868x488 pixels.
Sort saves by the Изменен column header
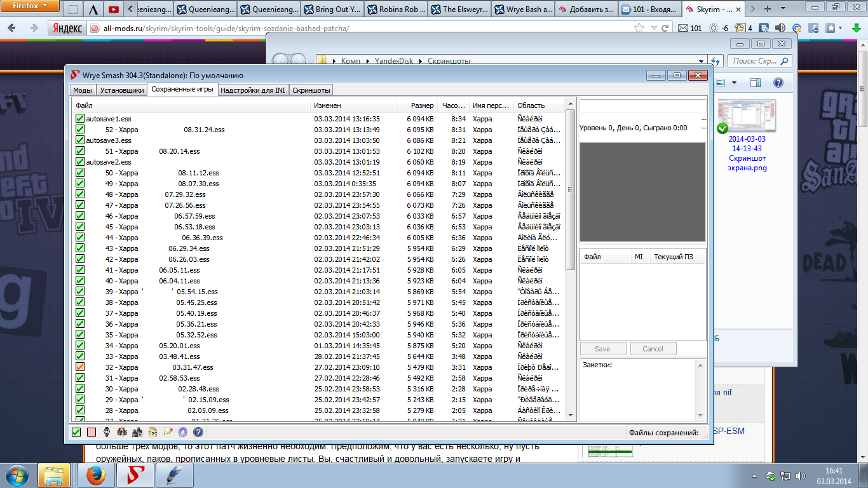pos(353,105)
